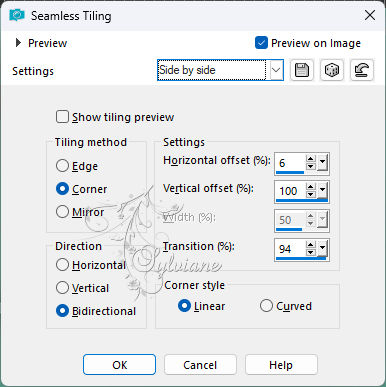This screenshot has width=386, height=387.
Task: Decrease Vertical offset with down spinner arrow
Action: [311, 194]
